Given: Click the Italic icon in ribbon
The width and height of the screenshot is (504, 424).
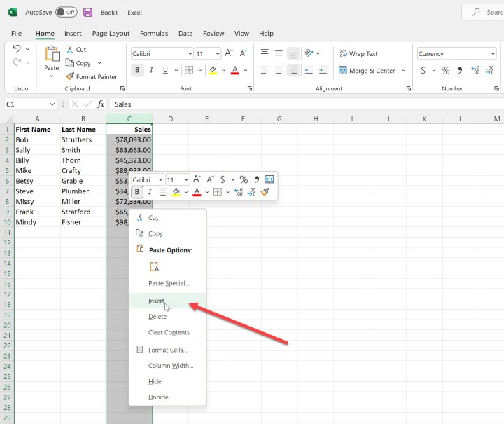Looking at the screenshot, I should [152, 70].
